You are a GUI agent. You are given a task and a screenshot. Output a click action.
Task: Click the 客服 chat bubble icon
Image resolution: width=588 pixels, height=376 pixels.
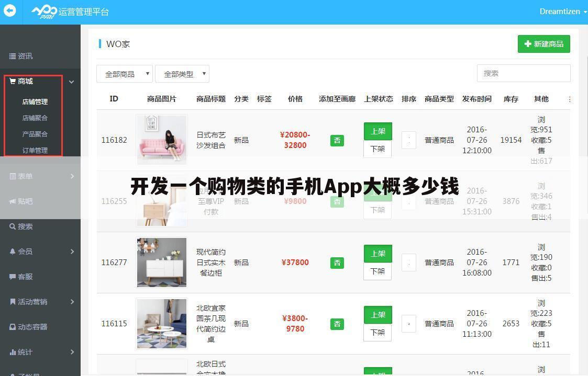click(x=13, y=277)
